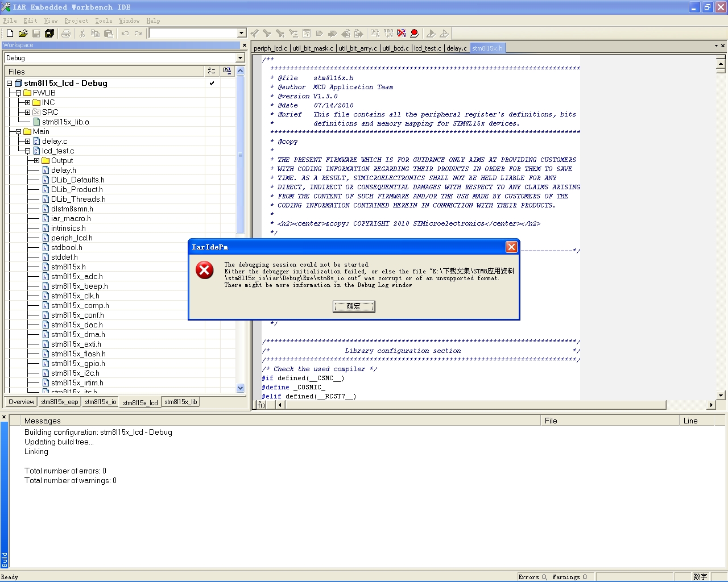Save the current file via toolbar
Image resolution: width=728 pixels, height=582 pixels.
36,34
